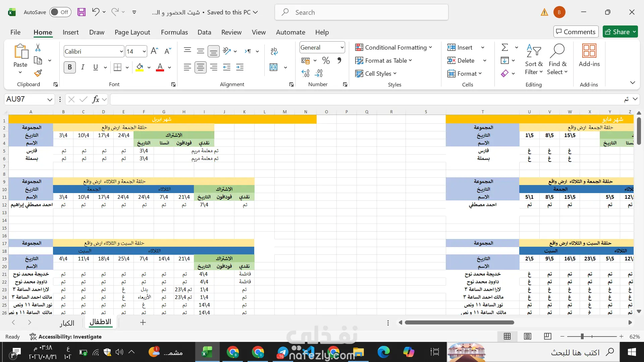Toggle Italic formatting
644x362 pixels.
[83, 67]
